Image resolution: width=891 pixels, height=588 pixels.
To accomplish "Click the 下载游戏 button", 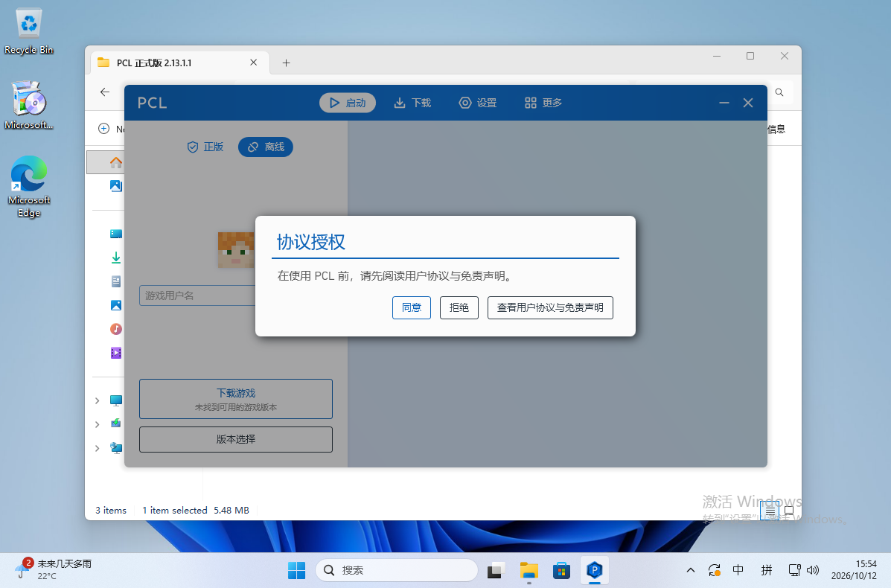I will tap(236, 399).
